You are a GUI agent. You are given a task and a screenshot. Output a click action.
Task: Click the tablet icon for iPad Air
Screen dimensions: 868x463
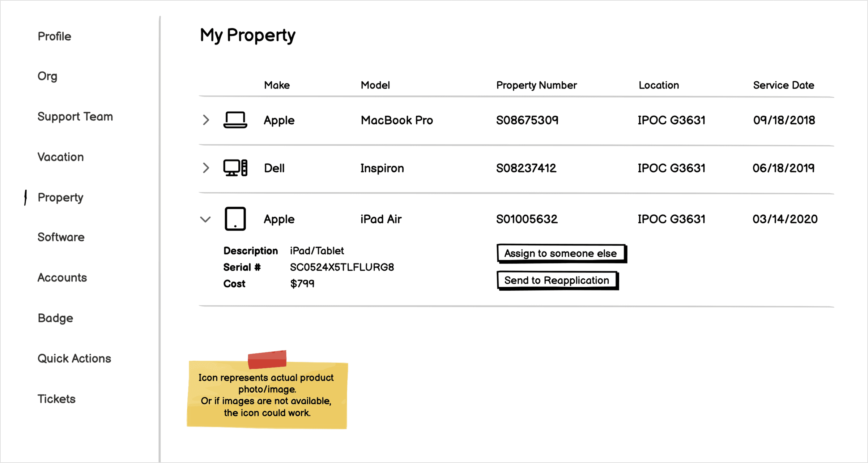pyautogui.click(x=235, y=218)
